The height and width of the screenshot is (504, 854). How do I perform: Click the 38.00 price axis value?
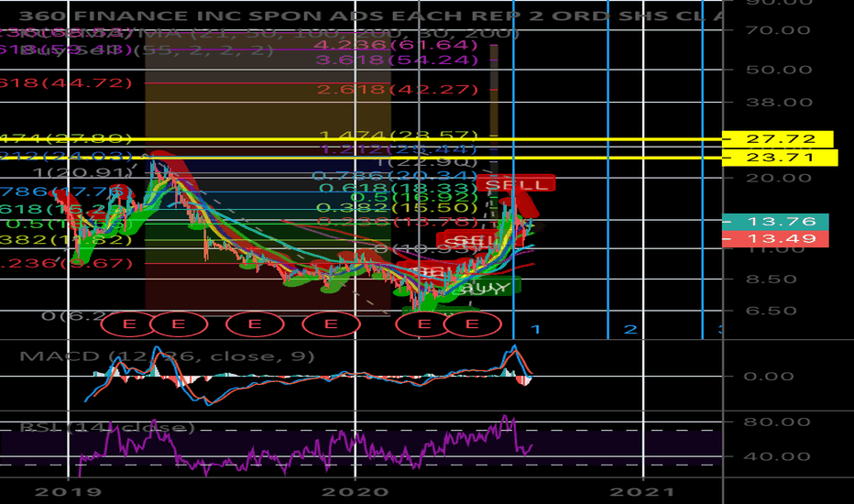point(779,103)
